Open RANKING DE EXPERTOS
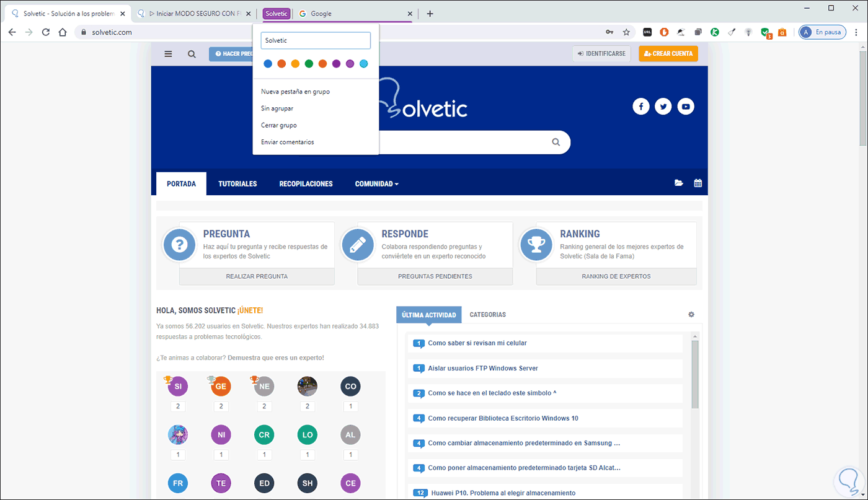 [x=616, y=276]
